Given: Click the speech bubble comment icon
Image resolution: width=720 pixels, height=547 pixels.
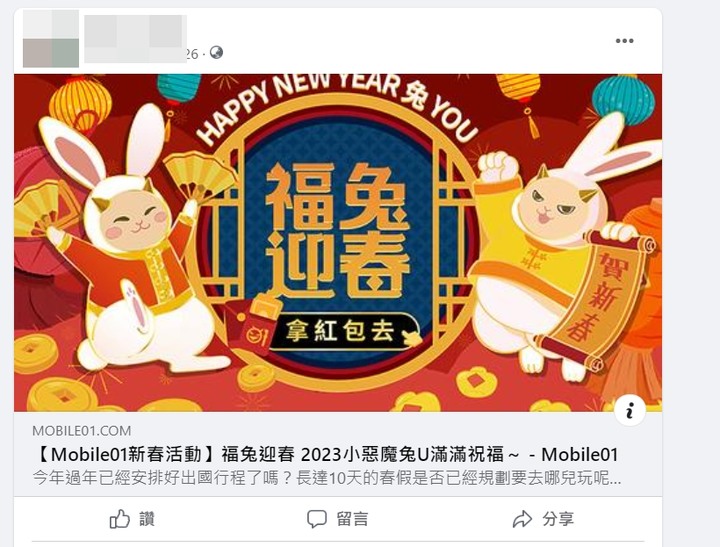Looking at the screenshot, I should click(x=316, y=519).
